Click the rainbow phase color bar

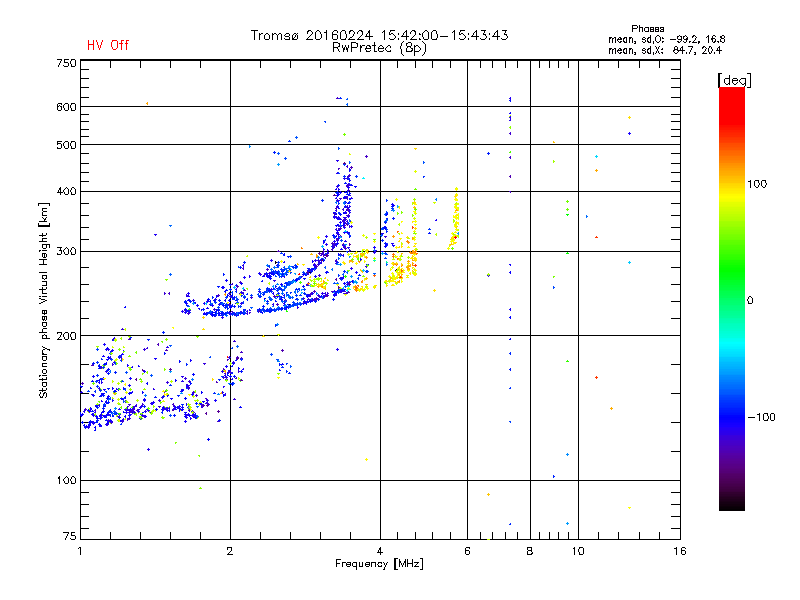tap(732, 298)
